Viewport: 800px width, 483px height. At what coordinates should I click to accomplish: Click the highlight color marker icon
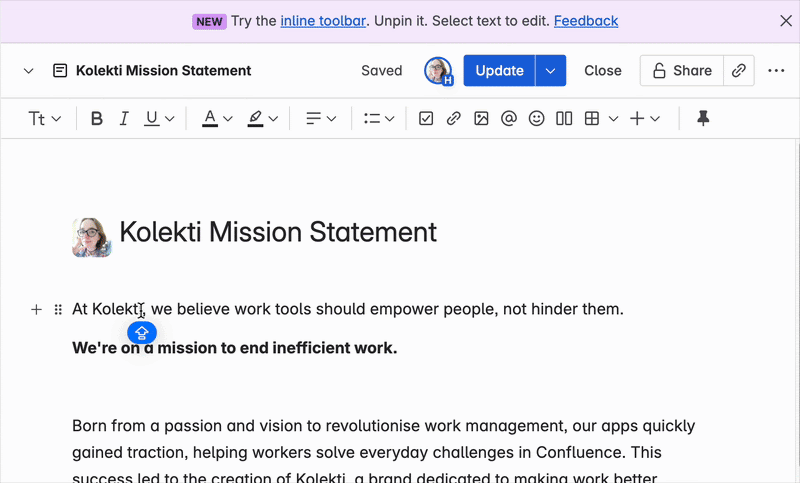pyautogui.click(x=255, y=119)
